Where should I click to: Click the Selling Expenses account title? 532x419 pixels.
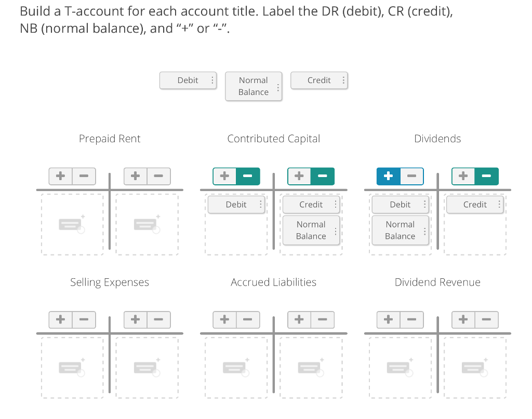[110, 282]
